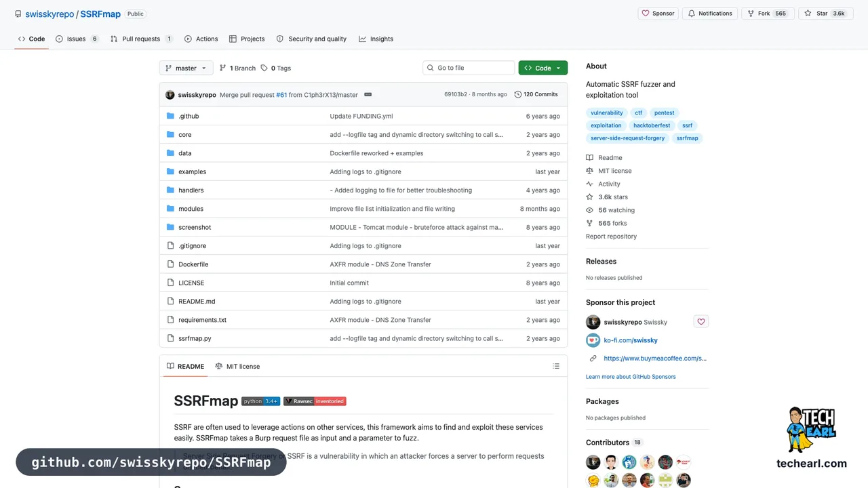
Task: Open 'Initial commit' commit message
Action: (x=349, y=283)
